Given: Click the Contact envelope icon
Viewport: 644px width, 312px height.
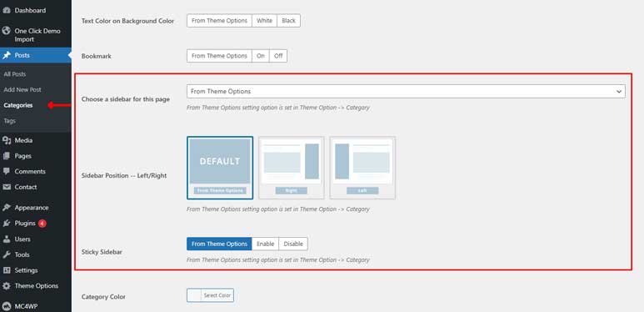Looking at the screenshot, I should point(6,187).
